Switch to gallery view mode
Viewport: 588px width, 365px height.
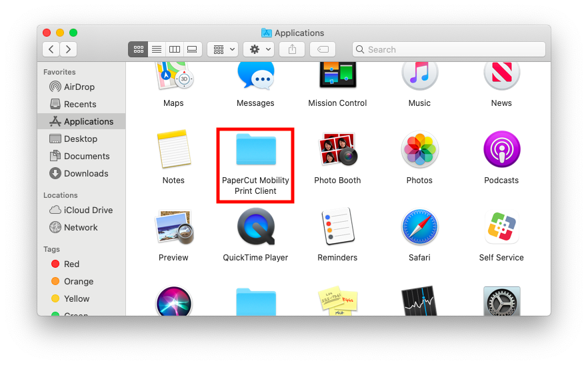[x=193, y=49]
